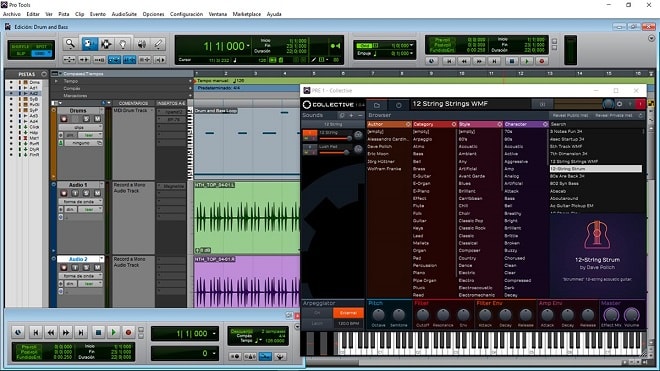Click the External arpeggiator sync button
Viewport: 660px width, 371px height.
coord(348,313)
